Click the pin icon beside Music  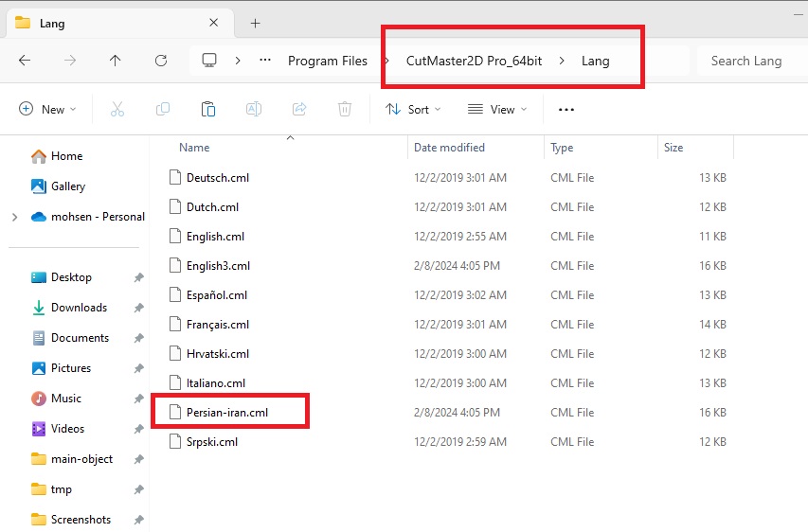(x=138, y=399)
